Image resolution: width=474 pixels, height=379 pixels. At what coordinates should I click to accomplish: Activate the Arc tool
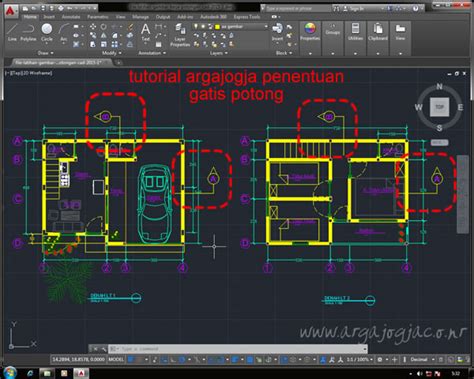point(64,33)
